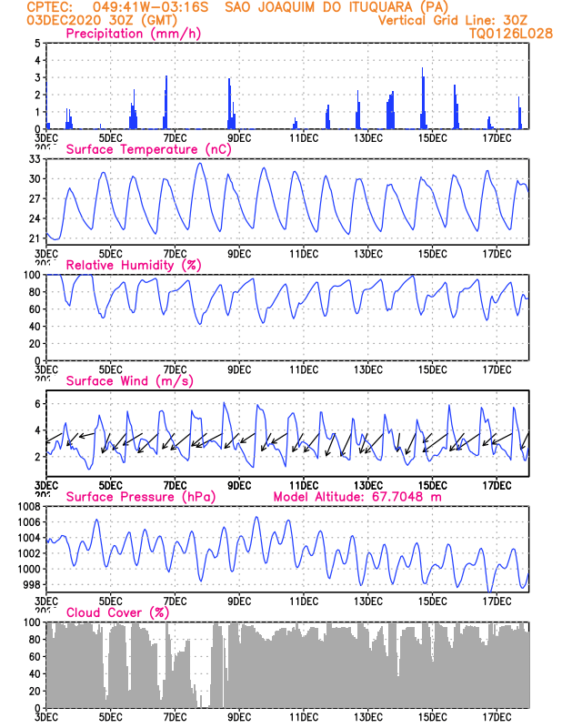Click the 11DEC label under humidity chart

pos(304,370)
